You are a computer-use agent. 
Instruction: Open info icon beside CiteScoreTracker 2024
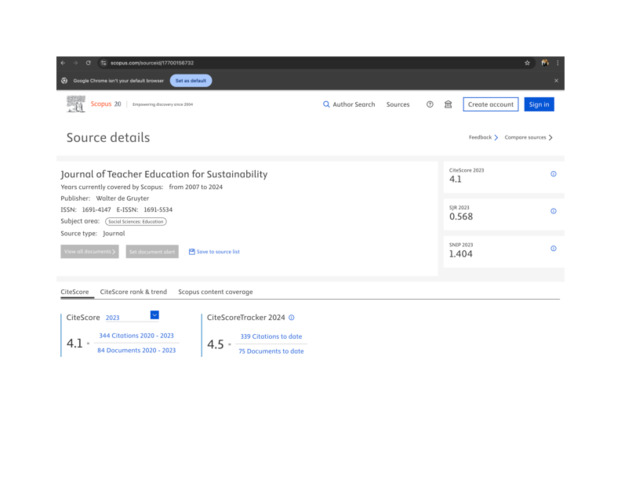pos(291,317)
